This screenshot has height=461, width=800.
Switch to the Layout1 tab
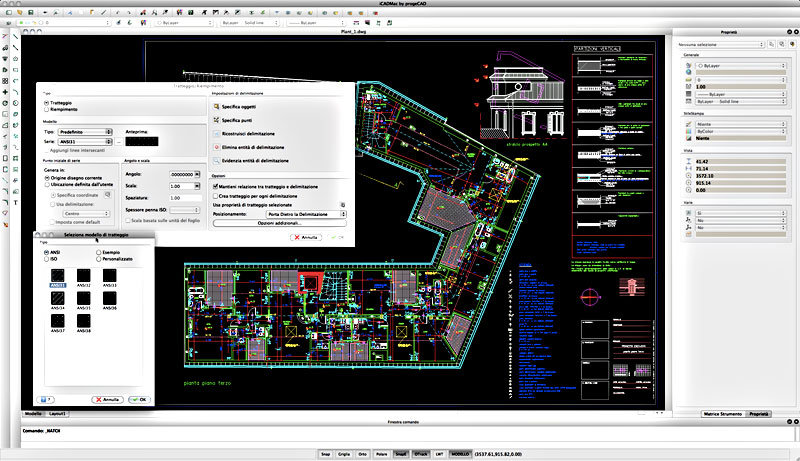(57, 412)
